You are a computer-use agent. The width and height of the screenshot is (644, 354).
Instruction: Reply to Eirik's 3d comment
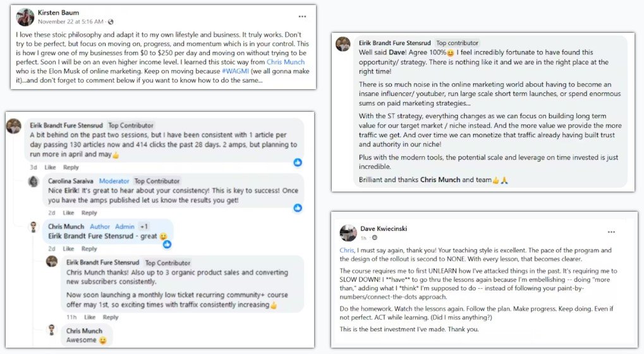71,168
